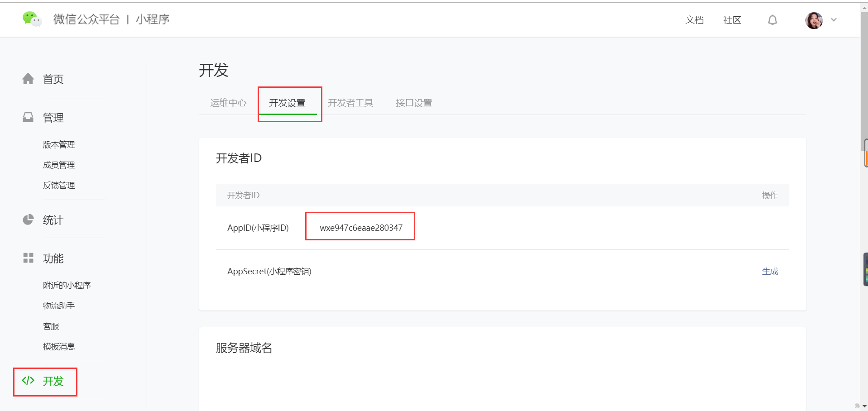868x411 pixels.
Task: Click 生成 to generate AppSecret
Action: pyautogui.click(x=770, y=271)
